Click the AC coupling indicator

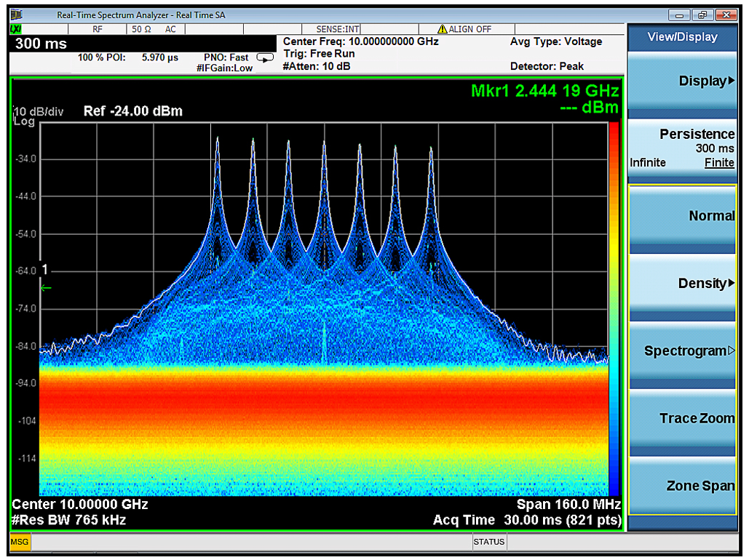click(x=170, y=29)
